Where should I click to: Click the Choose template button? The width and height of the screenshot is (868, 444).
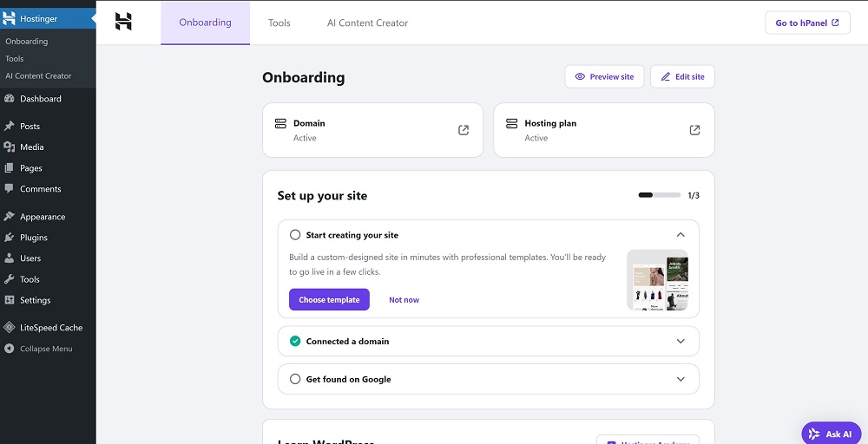329,300
